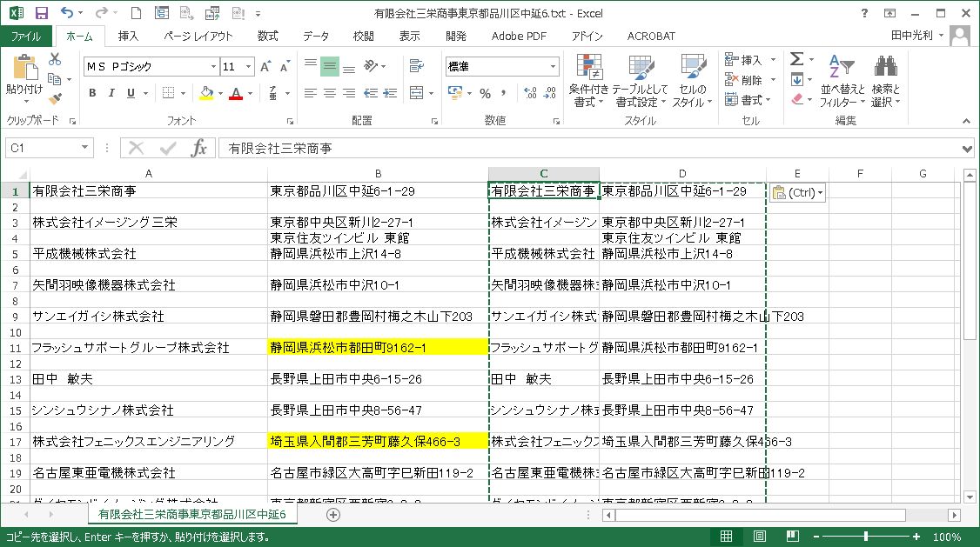Open the font size dropdown
Screen dimensions: 980x547
pos(248,66)
